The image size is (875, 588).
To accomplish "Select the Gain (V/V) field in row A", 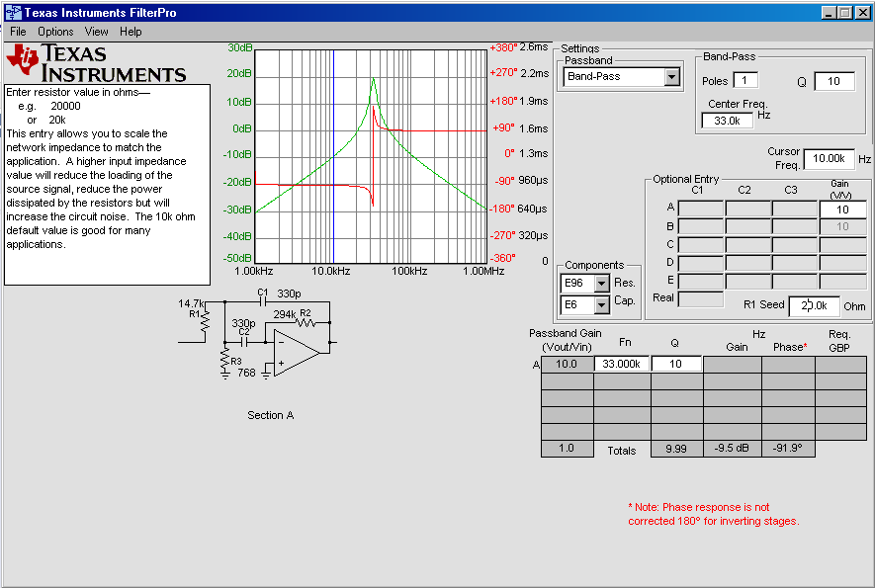I will point(842,210).
